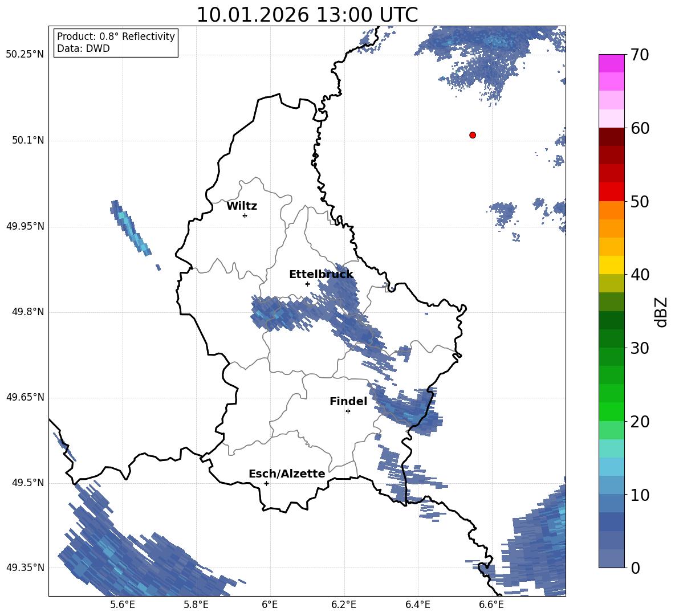Pick the magenta swatch at colorbar top
Image resolution: width=675 pixels, height=616 pixels.
pos(611,63)
